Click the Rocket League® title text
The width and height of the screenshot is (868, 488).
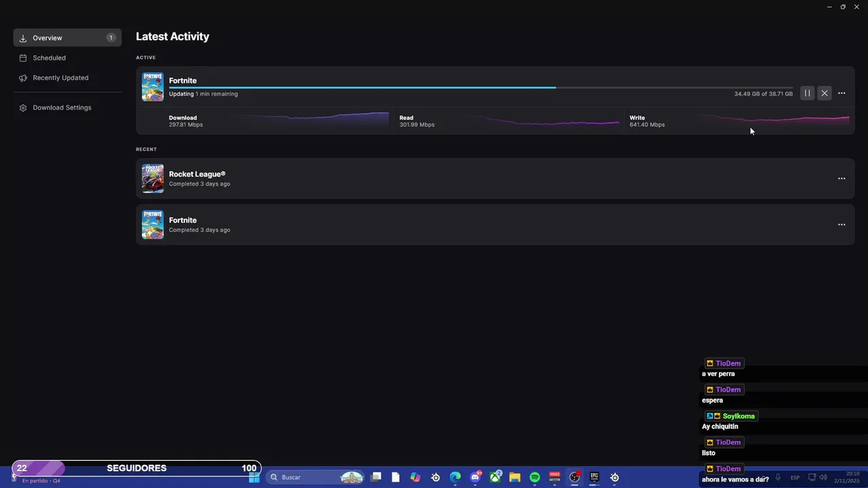coord(197,174)
